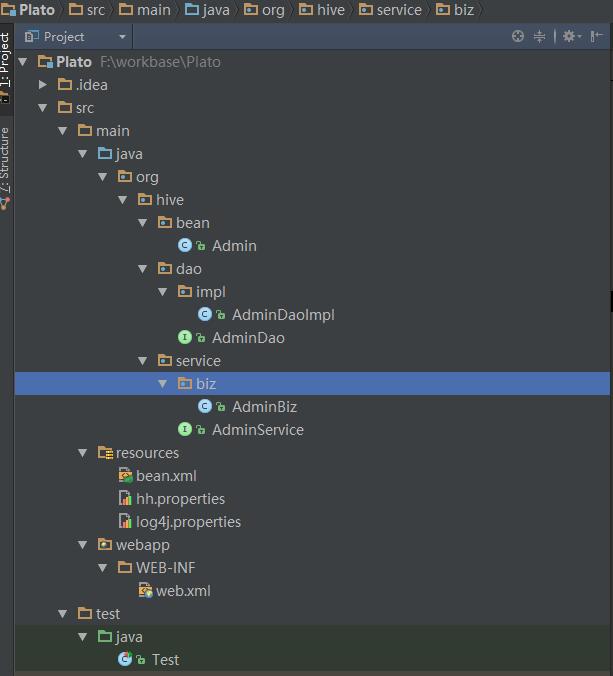Open the Project view dropdown arrow
Screen dimensions: 613x676
(x=122, y=37)
